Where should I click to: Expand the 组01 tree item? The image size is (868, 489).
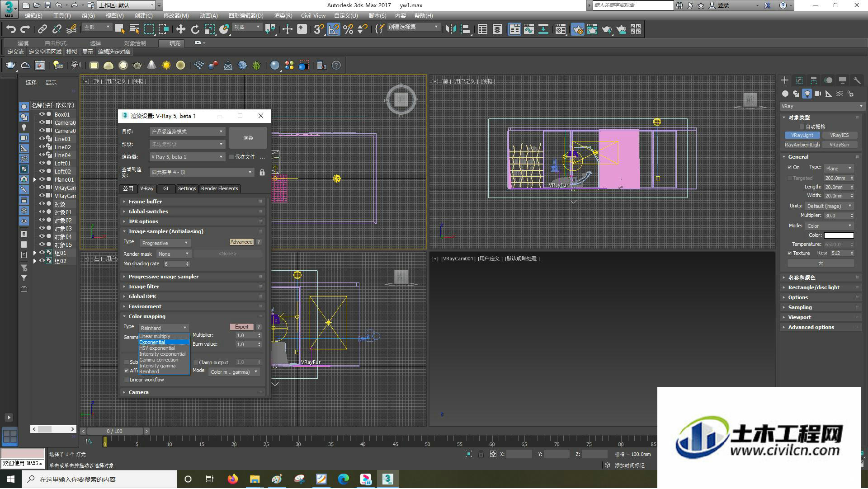[x=34, y=253]
